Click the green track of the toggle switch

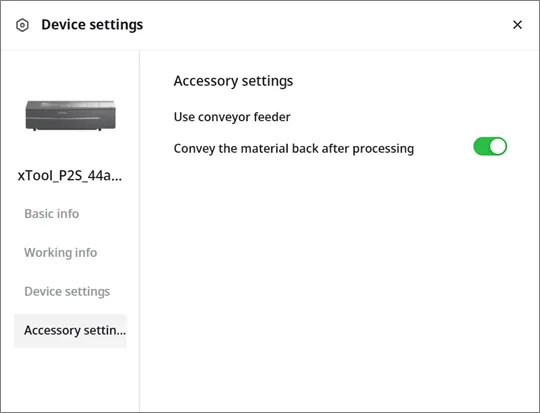click(481, 146)
